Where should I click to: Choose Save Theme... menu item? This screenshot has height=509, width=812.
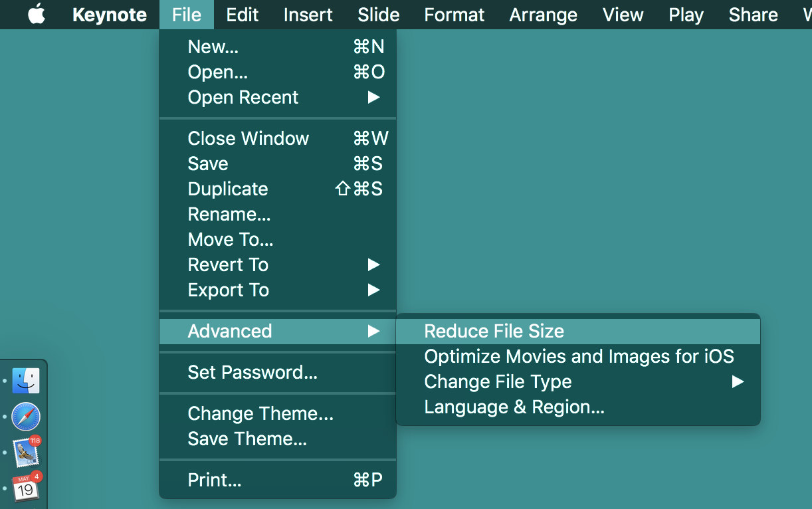pos(278,439)
